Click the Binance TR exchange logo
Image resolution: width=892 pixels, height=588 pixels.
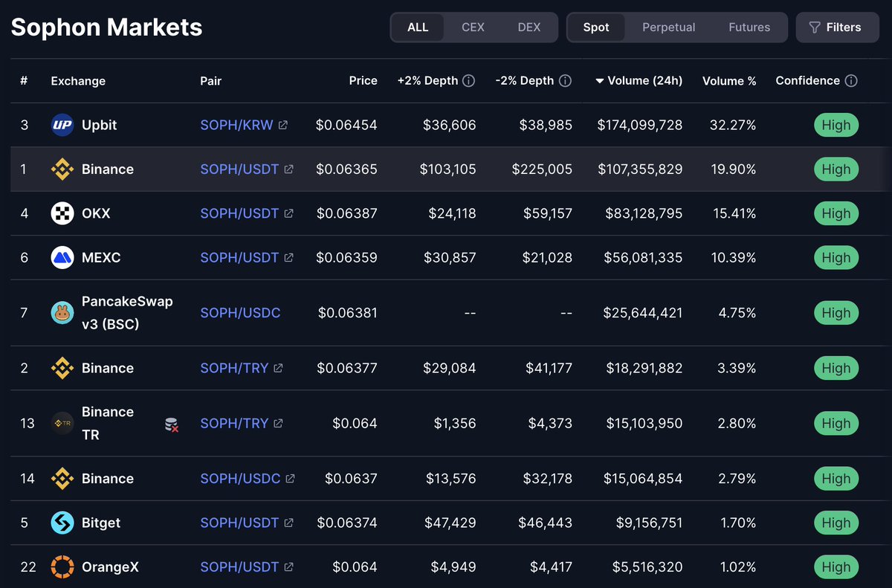pos(62,423)
